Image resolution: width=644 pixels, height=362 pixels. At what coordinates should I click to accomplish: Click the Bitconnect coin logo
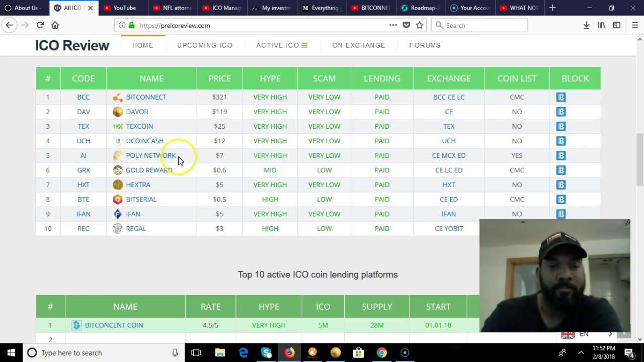pyautogui.click(x=118, y=97)
